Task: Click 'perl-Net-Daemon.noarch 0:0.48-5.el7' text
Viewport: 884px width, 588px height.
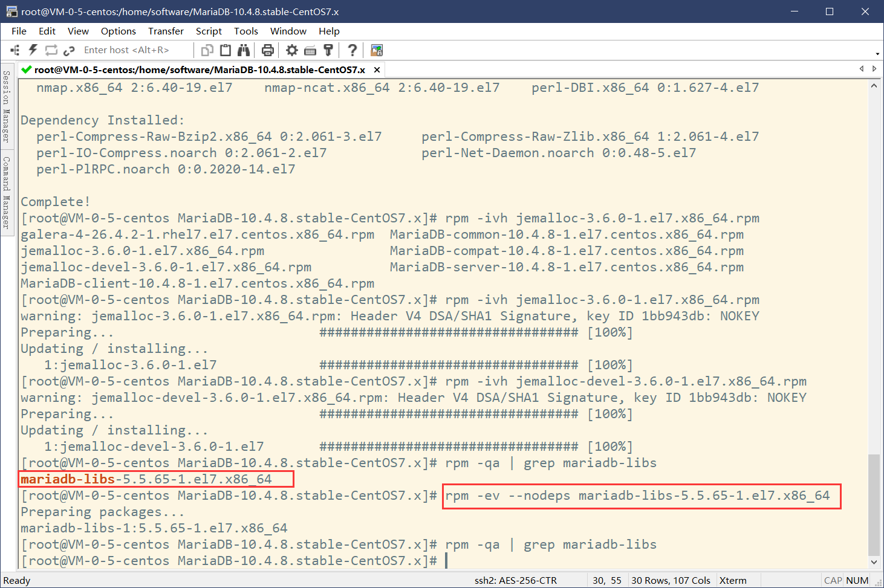Action: tap(559, 153)
